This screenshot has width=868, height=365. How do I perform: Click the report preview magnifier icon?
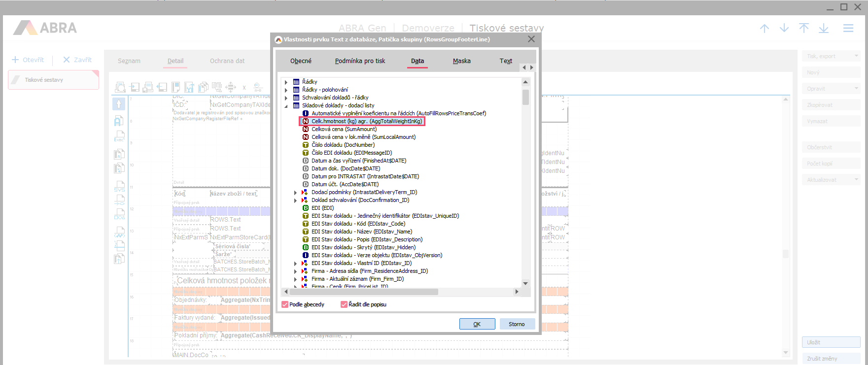120,88
